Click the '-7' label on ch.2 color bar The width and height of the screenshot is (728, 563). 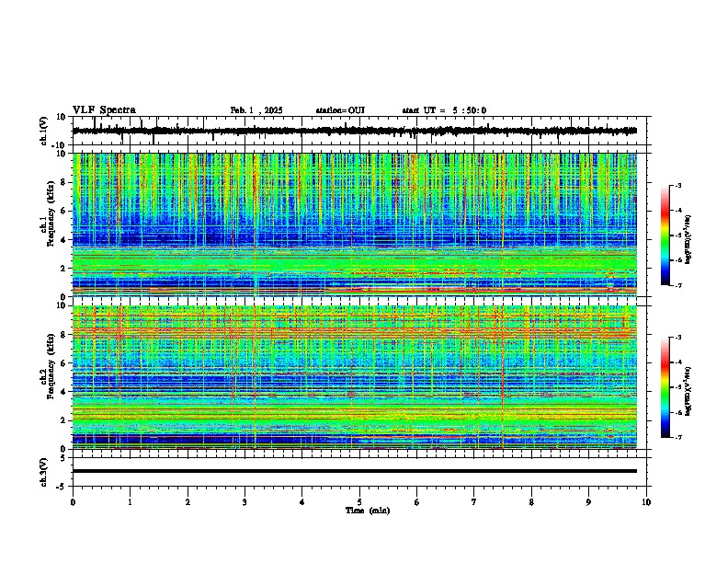pos(678,437)
